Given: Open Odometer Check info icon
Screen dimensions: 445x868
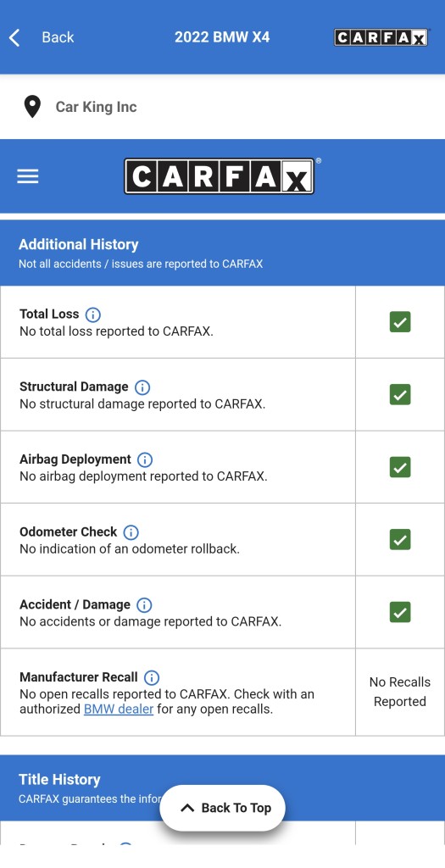Looking at the screenshot, I should (131, 532).
